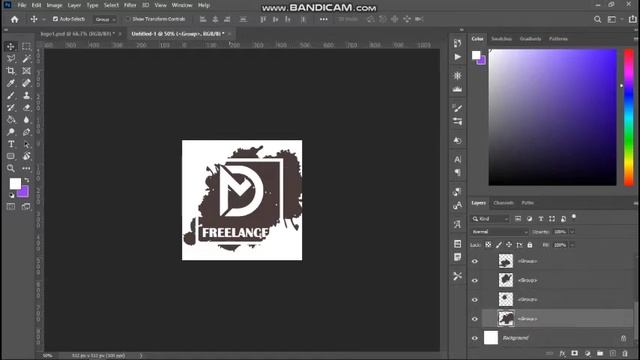
Task: Select the Path Selection tool
Action: click(x=27, y=144)
